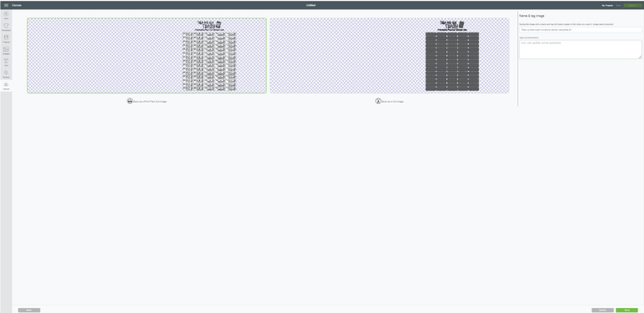Viewport: 644px width, 313px height.
Task: Click the green Save button at bottom
Action: [x=627, y=310]
